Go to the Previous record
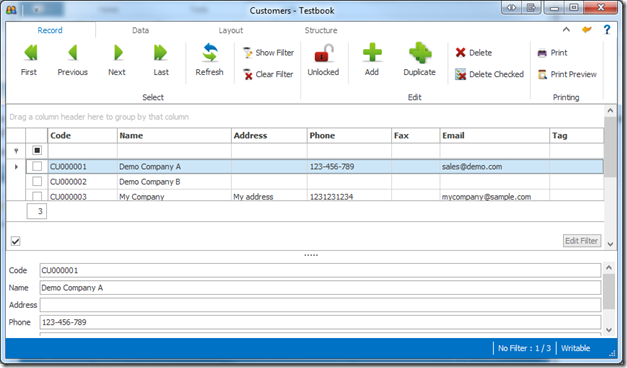This screenshot has width=627, height=368. click(x=72, y=60)
